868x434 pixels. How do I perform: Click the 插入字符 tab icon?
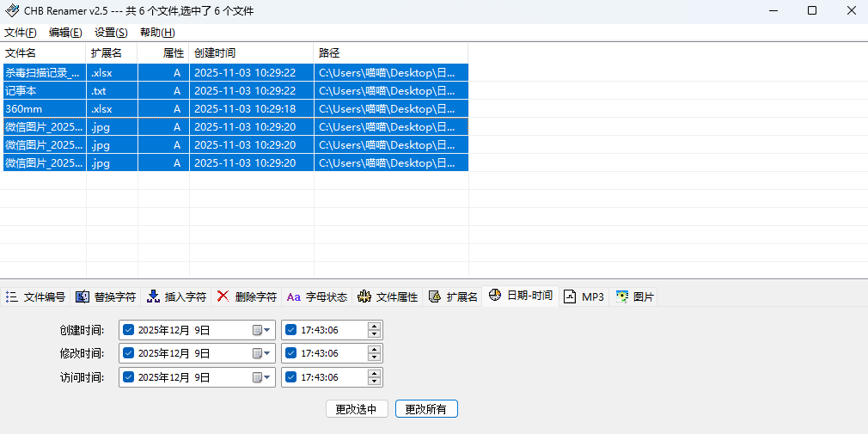click(x=153, y=296)
